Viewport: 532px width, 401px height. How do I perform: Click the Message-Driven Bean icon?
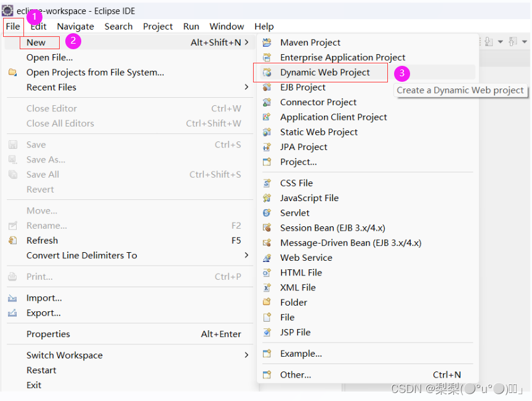point(267,243)
